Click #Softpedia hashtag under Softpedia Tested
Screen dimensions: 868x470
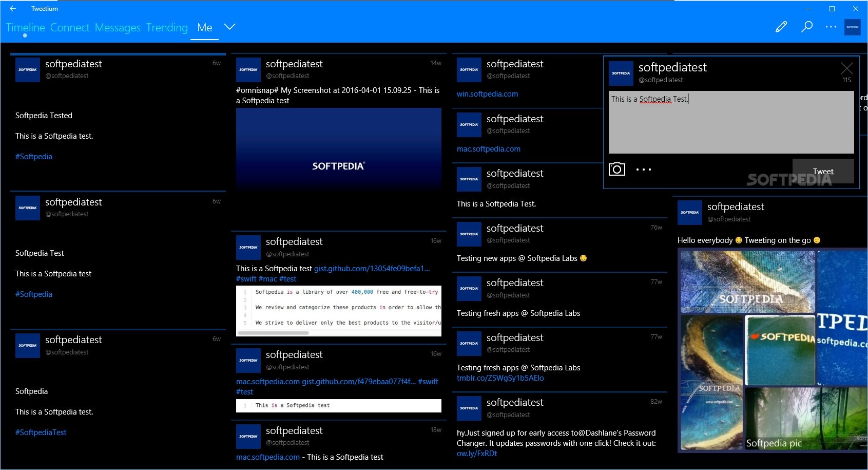point(34,157)
